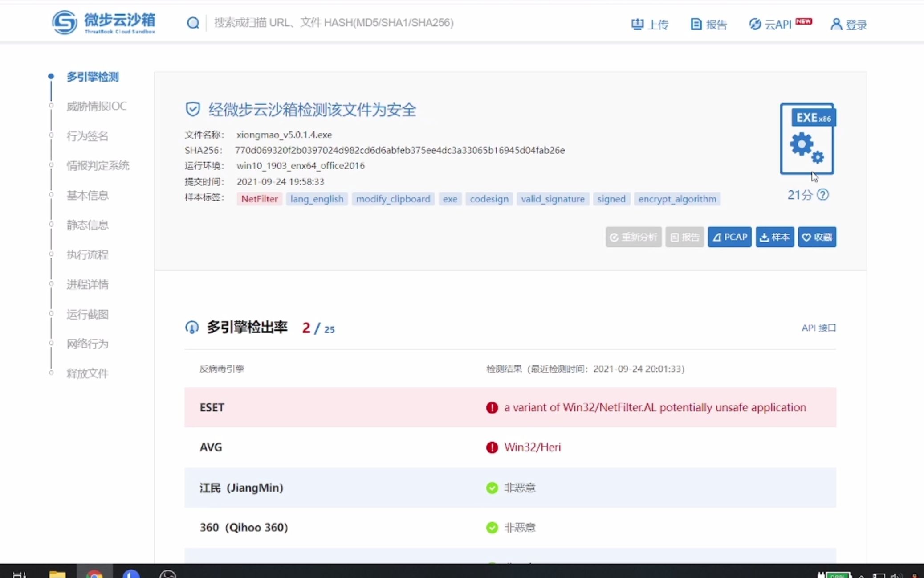
Task: Click the encrypt_algorithm tag
Action: point(677,199)
